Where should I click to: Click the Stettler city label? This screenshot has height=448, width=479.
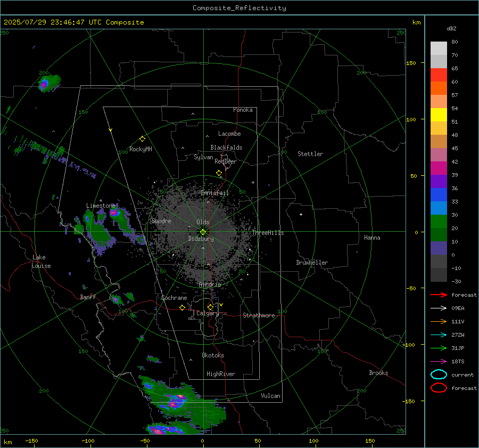[x=310, y=154]
